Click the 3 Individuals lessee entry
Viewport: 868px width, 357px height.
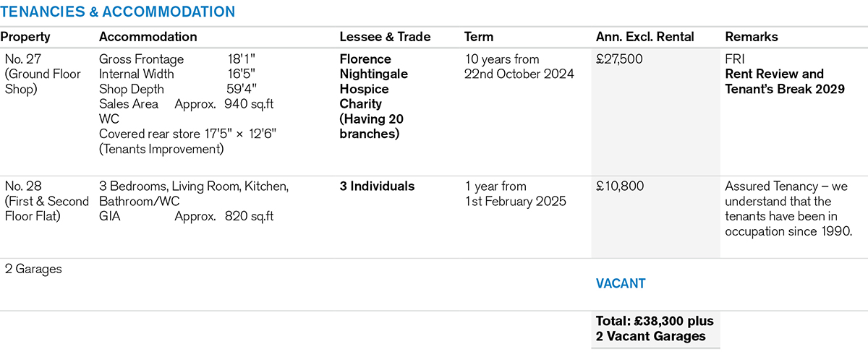[377, 186]
